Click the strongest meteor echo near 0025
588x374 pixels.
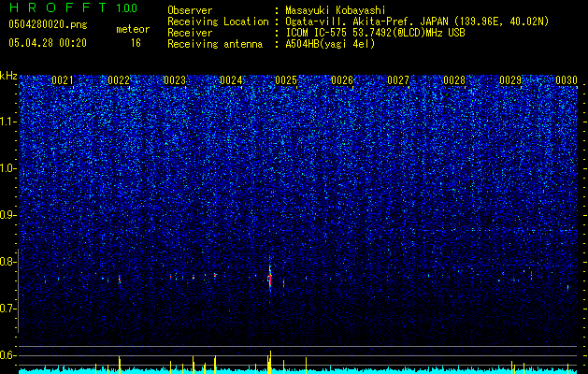[x=269, y=279]
